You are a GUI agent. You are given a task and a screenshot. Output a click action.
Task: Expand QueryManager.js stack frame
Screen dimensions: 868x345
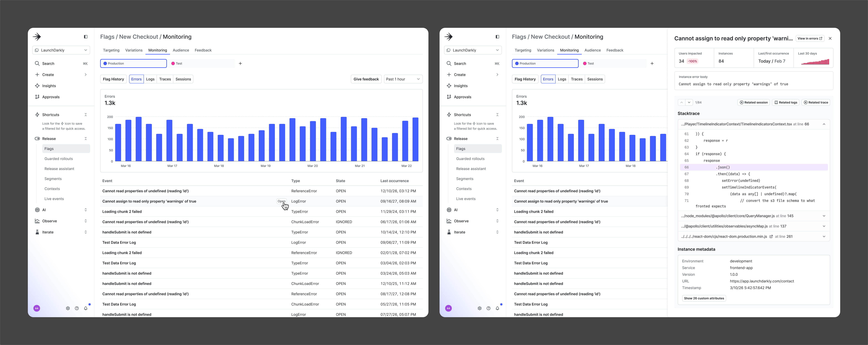click(x=824, y=216)
